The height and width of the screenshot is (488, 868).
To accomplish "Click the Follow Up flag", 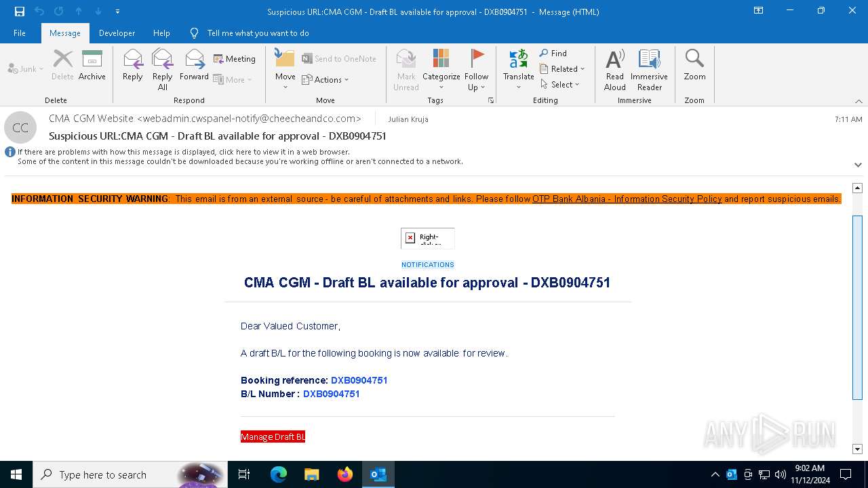I will click(x=477, y=70).
